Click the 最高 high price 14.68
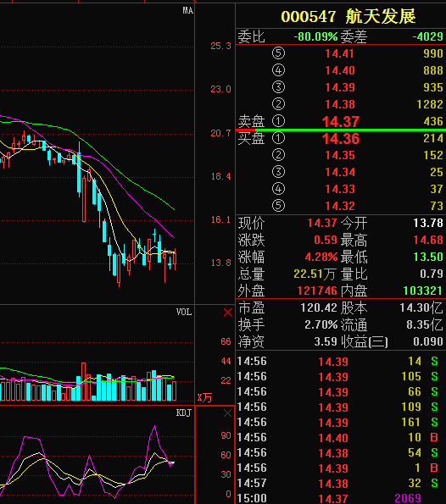The width and height of the screenshot is (446, 504). [x=428, y=240]
